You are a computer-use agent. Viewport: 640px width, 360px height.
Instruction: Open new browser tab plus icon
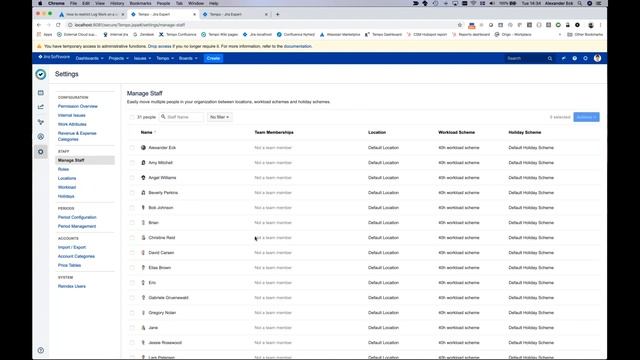(x=278, y=14)
